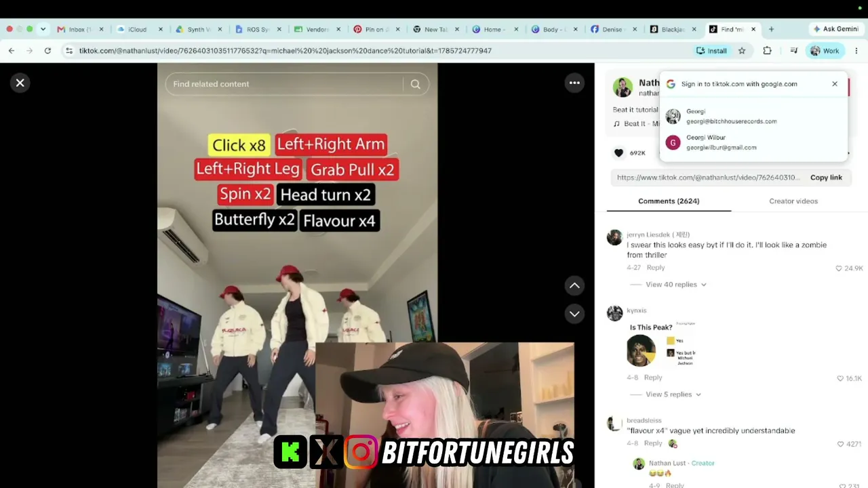Click the video URL text field
This screenshot has height=488, width=868.
[x=708, y=178]
